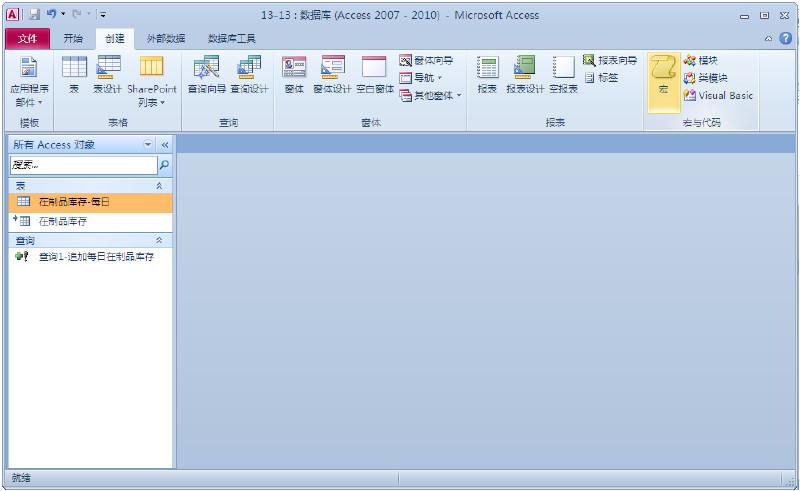
Task: Open Microsoft Access Help
Action: click(x=786, y=38)
